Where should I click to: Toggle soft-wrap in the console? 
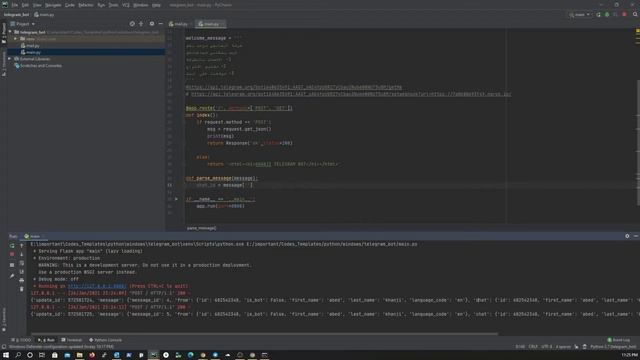[22, 263]
